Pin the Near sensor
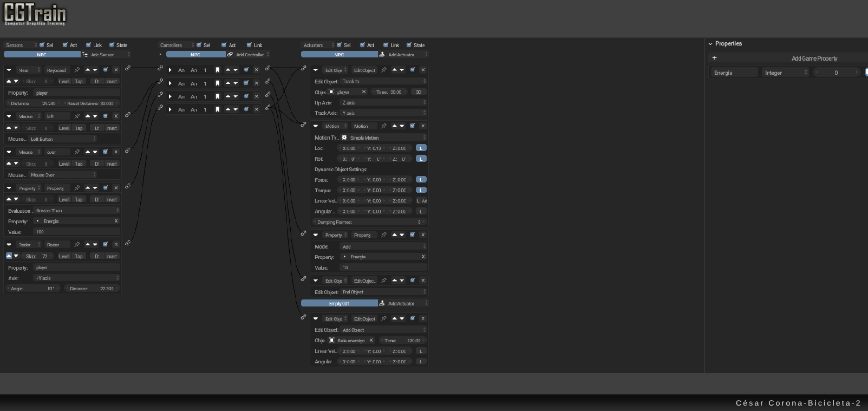Image resolution: width=868 pixels, height=411 pixels. (77, 70)
